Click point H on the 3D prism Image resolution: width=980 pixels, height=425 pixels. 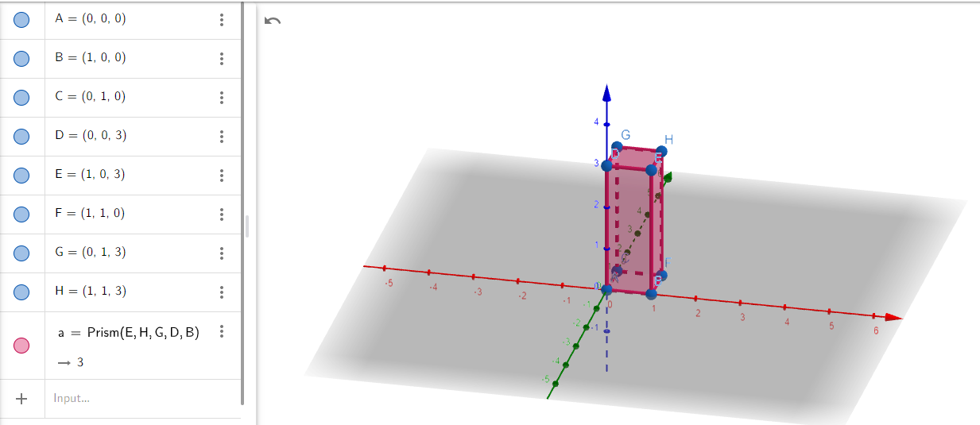[661, 150]
